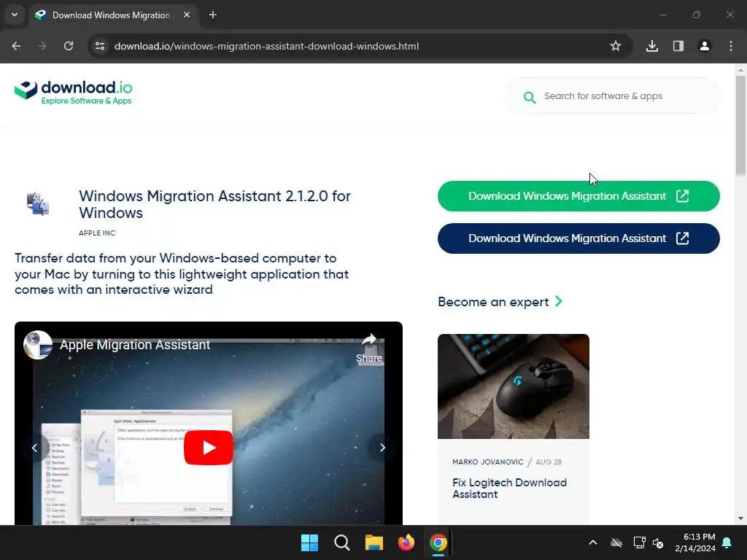747x560 pixels.
Task: Close the Download Windows Migration tab
Action: (187, 15)
